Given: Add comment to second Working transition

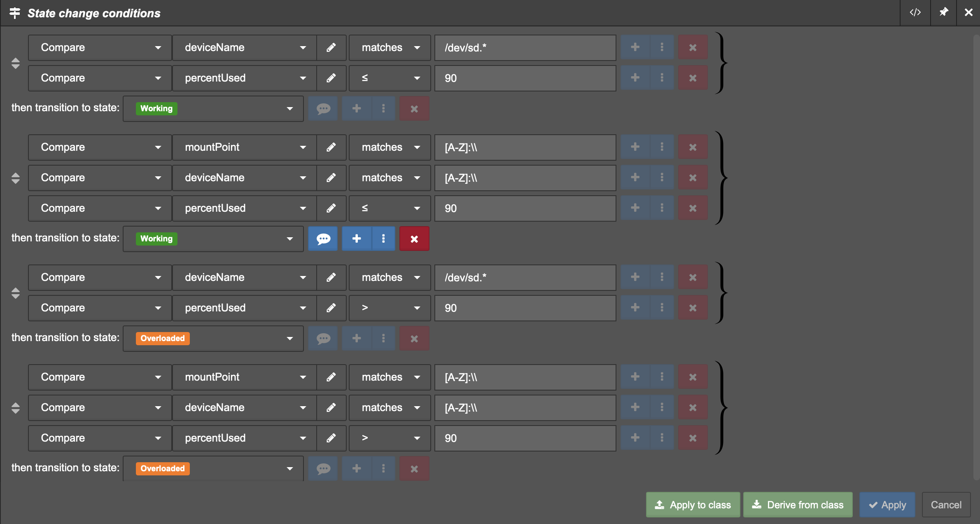Looking at the screenshot, I should (323, 239).
